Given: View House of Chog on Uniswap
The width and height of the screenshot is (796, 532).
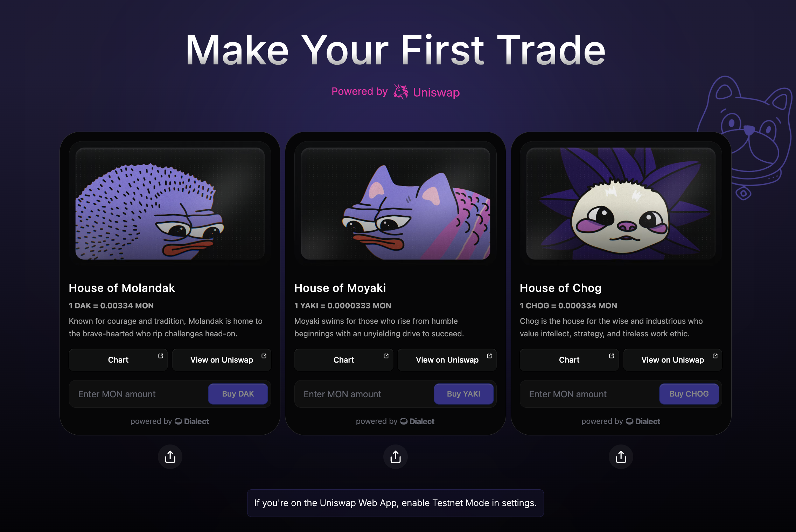Looking at the screenshot, I should coord(672,360).
